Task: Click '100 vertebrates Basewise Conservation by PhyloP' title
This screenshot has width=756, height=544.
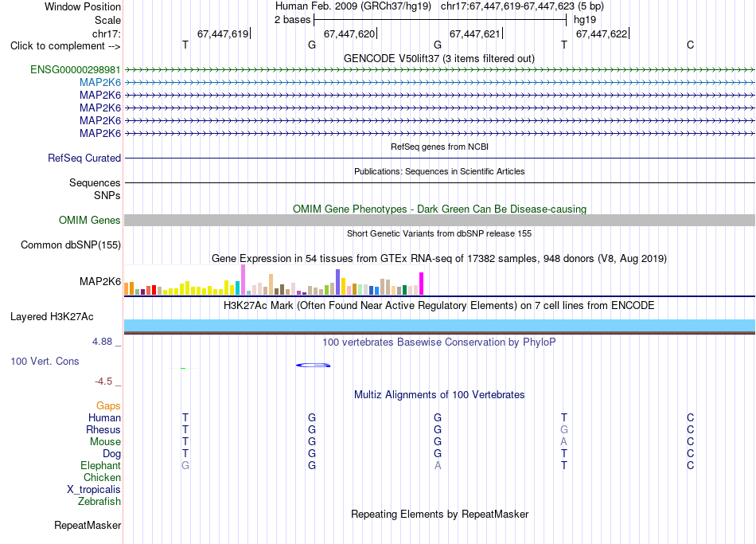Action: coord(439,342)
